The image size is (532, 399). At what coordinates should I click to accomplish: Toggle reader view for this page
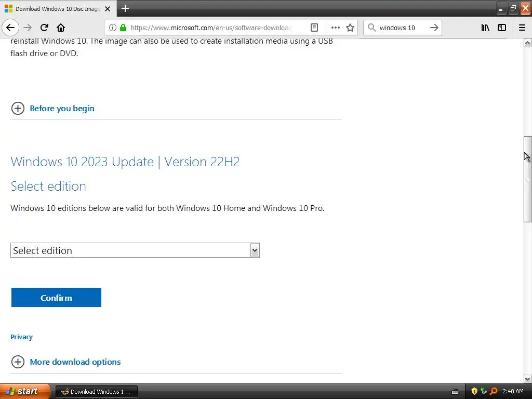click(314, 28)
